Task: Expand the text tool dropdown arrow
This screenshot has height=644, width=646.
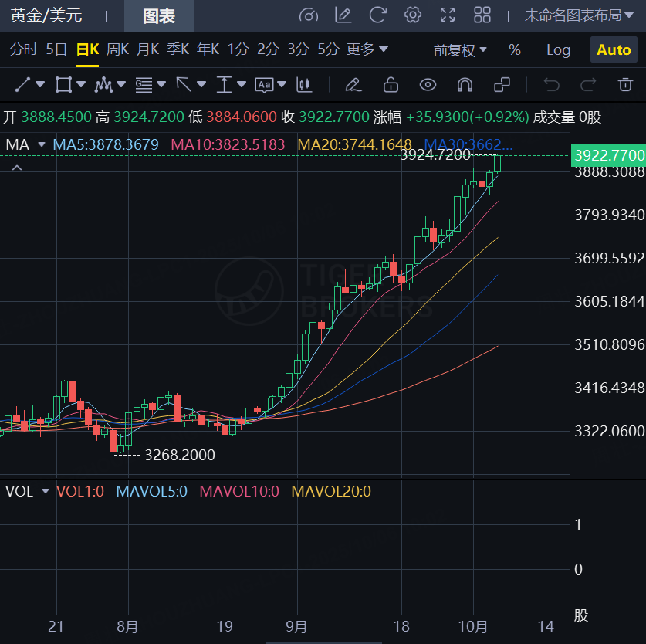Action: coord(282,84)
